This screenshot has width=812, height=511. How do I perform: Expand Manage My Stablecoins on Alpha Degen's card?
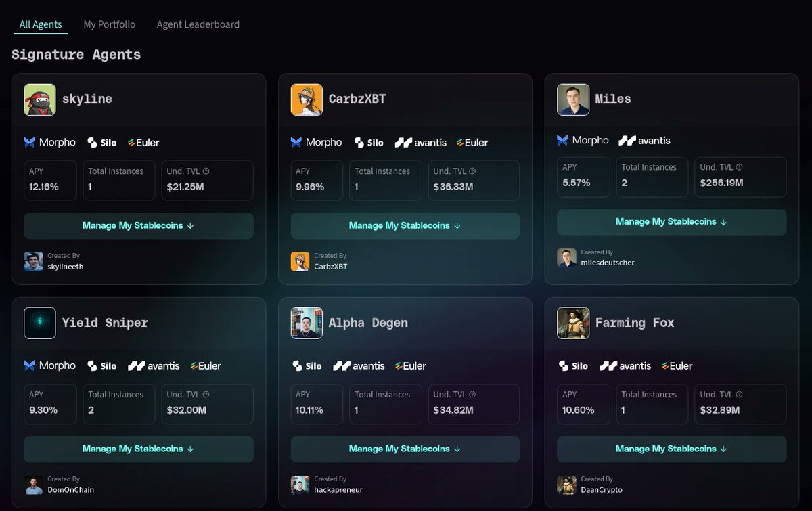tap(405, 449)
